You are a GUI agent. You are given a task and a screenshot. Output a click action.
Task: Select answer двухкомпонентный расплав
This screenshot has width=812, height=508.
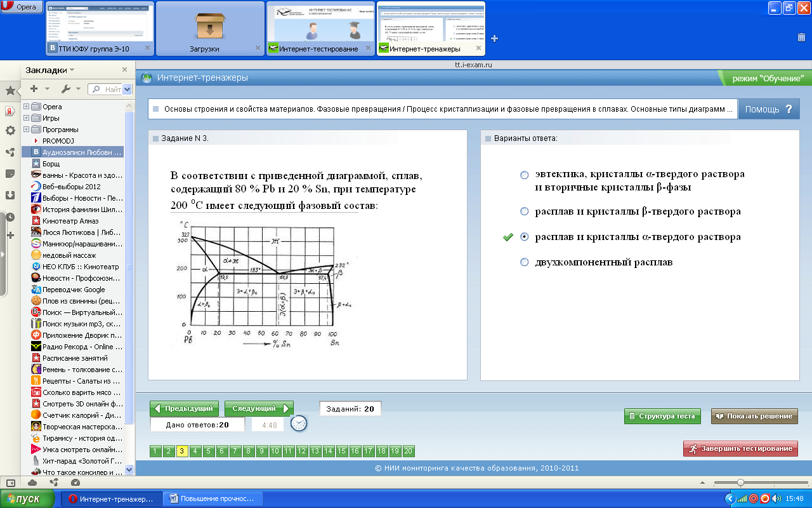[x=524, y=262]
